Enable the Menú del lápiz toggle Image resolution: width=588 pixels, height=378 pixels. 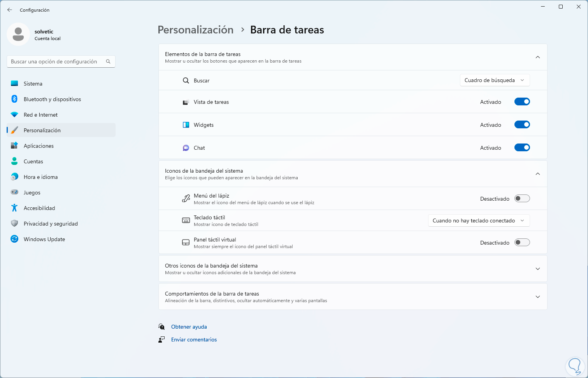coord(522,199)
